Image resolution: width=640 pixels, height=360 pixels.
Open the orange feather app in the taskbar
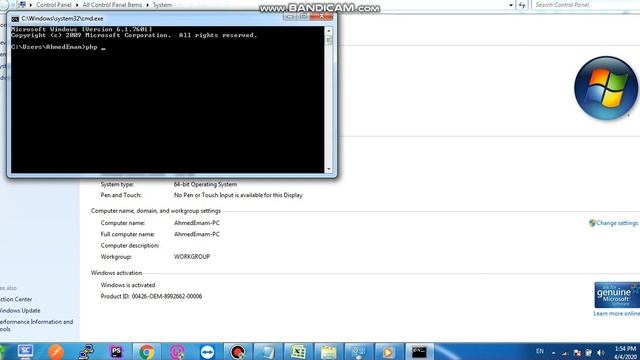click(x=56, y=351)
